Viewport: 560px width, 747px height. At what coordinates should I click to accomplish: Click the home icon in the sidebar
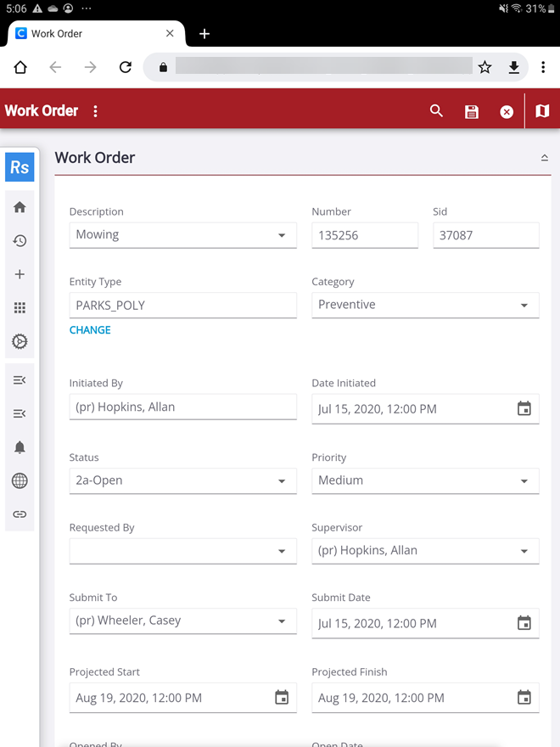[x=20, y=207]
